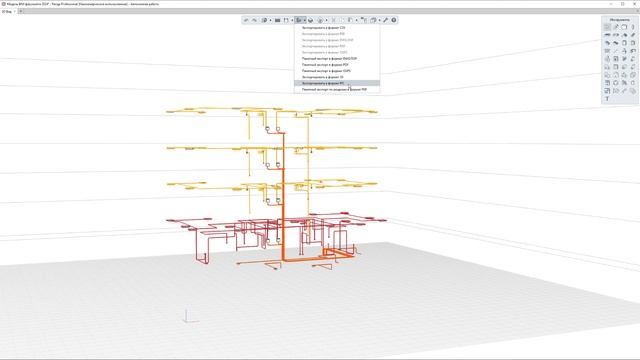Open dropdown arrow left of wrench icon
Viewport: 640px width, 360px height.
[379, 20]
